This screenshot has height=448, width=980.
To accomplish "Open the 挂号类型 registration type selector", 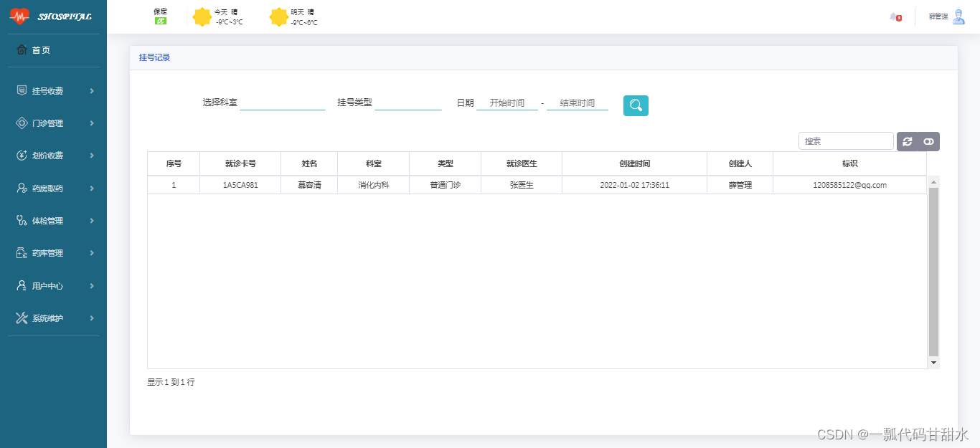I will pyautogui.click(x=407, y=102).
